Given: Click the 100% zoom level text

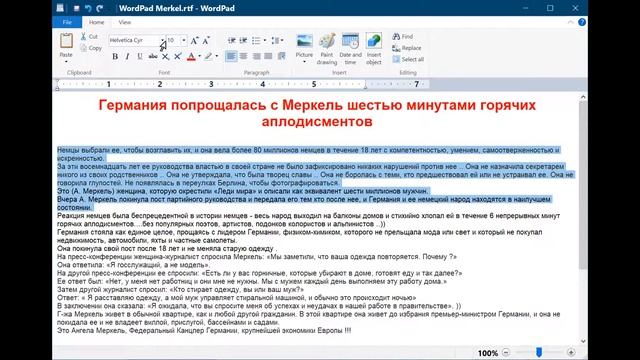Looking at the screenshot, I should [x=488, y=353].
